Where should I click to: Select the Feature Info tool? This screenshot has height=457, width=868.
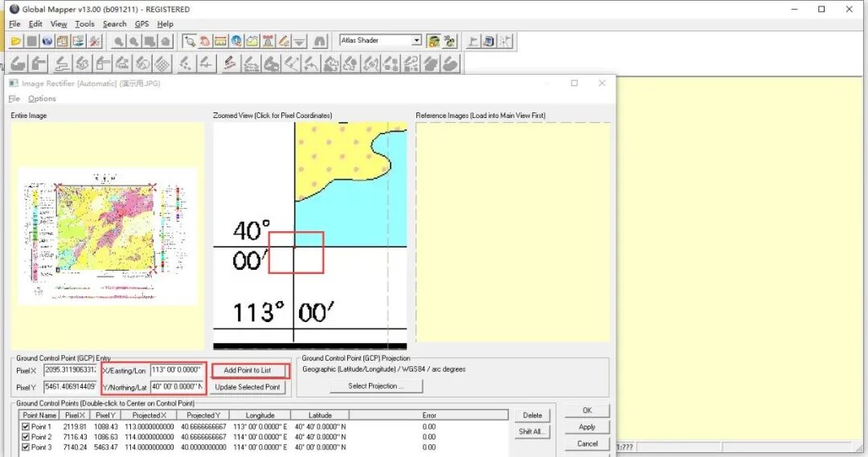click(x=236, y=42)
